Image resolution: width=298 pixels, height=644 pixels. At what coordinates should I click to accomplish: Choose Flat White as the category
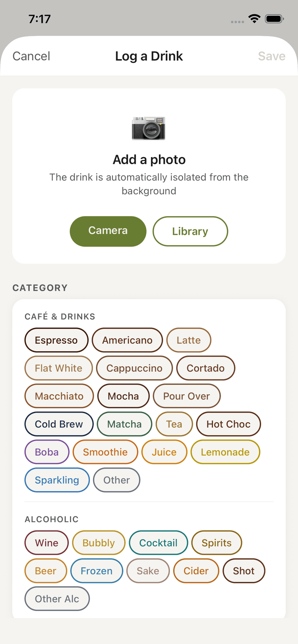coord(58,368)
